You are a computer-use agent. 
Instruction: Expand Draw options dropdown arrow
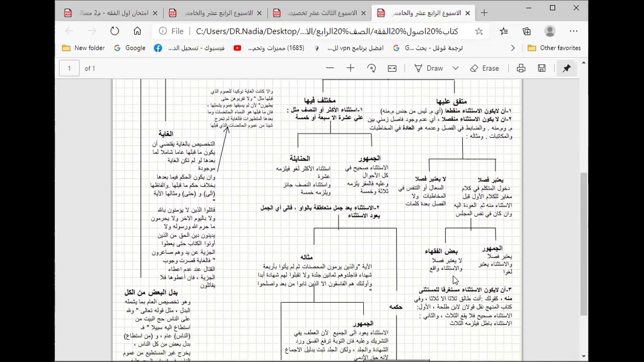455,68
